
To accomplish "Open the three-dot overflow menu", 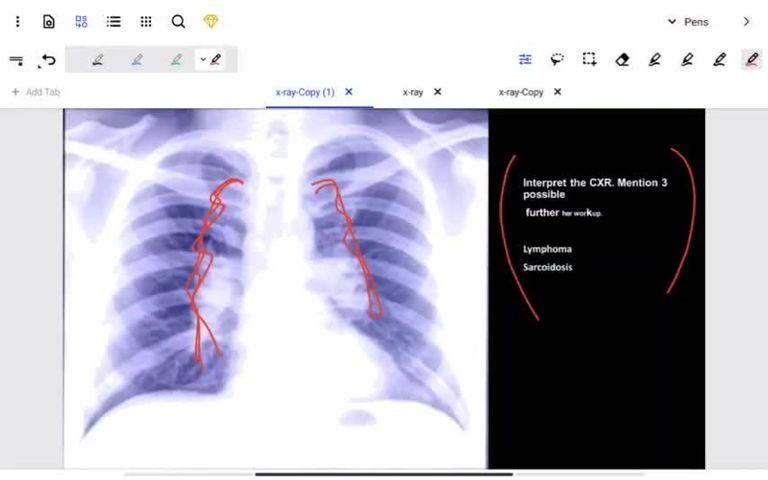I will [x=18, y=22].
